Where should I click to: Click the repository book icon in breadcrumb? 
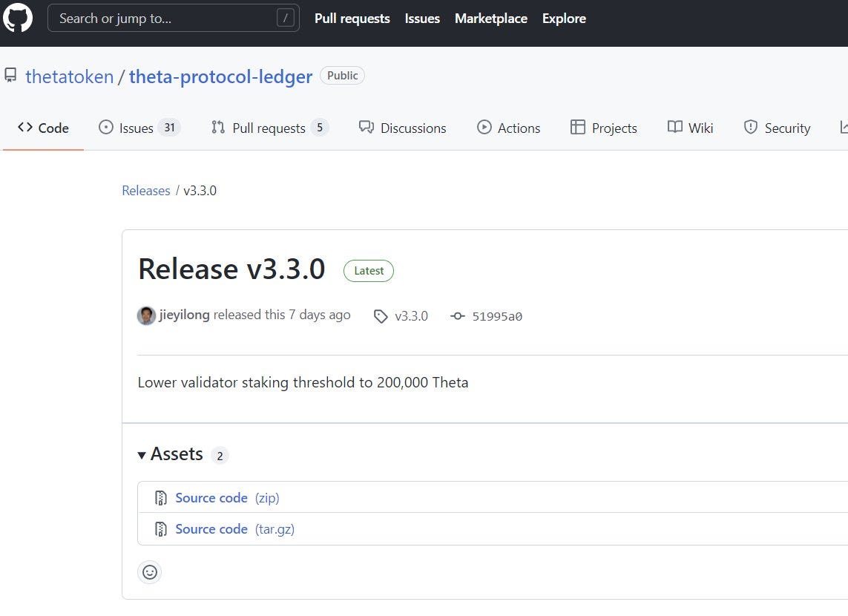10,74
